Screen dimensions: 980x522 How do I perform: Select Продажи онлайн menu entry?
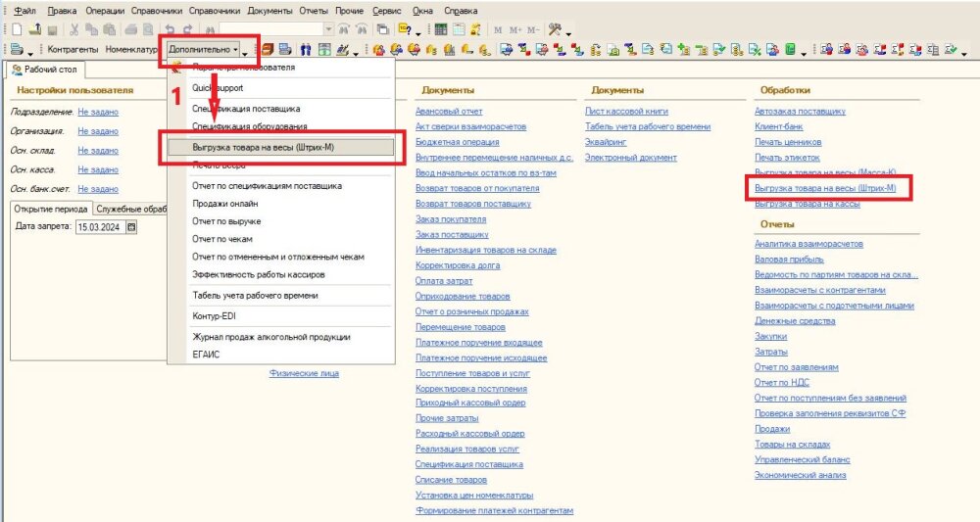point(280,204)
